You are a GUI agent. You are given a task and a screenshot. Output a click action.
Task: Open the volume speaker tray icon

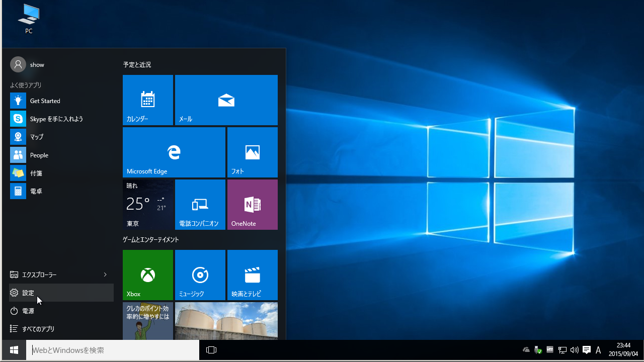click(x=575, y=350)
